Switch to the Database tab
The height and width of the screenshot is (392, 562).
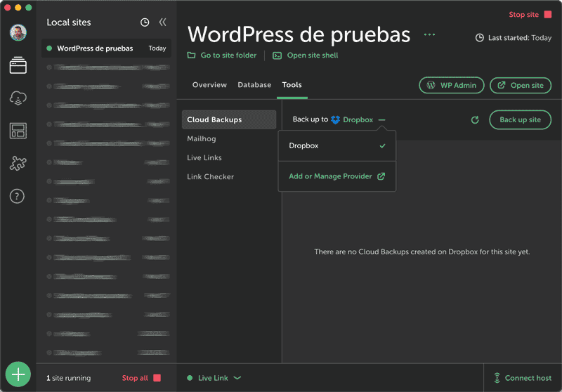254,85
